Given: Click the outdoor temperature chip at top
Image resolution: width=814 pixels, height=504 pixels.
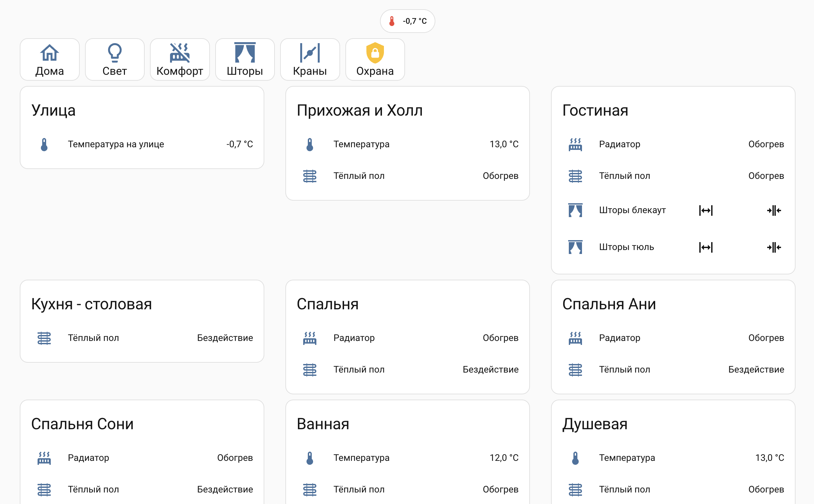Looking at the screenshot, I should pos(408,21).
